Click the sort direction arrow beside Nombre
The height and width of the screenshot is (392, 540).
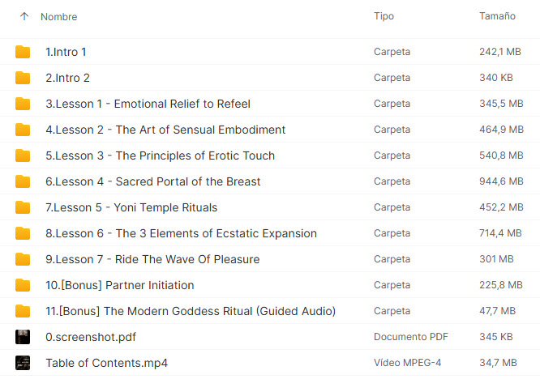coord(24,16)
